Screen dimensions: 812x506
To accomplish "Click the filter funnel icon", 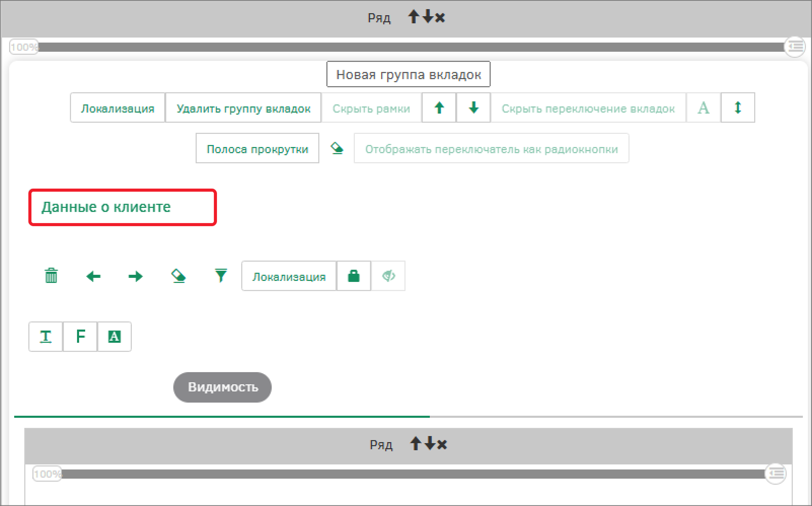I will (x=221, y=276).
